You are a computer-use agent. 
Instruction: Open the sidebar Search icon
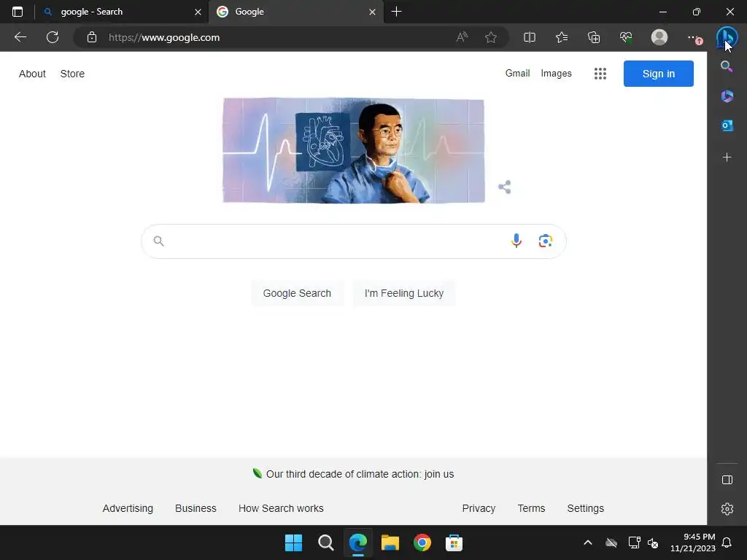[727, 66]
